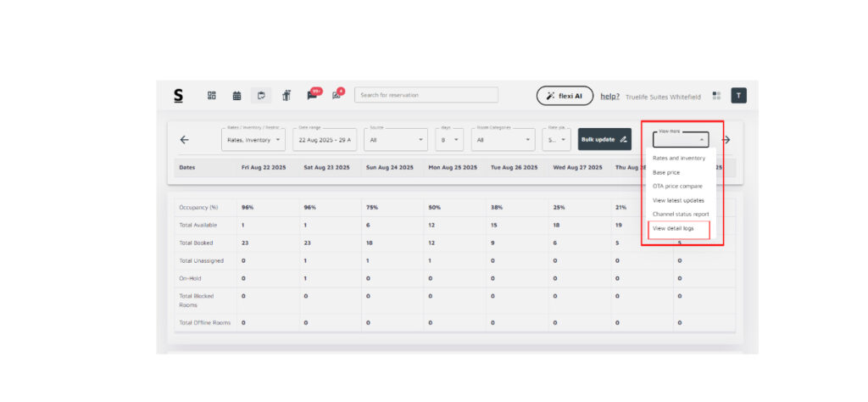868x402 pixels.
Task: Select View latest updates option
Action: point(678,200)
